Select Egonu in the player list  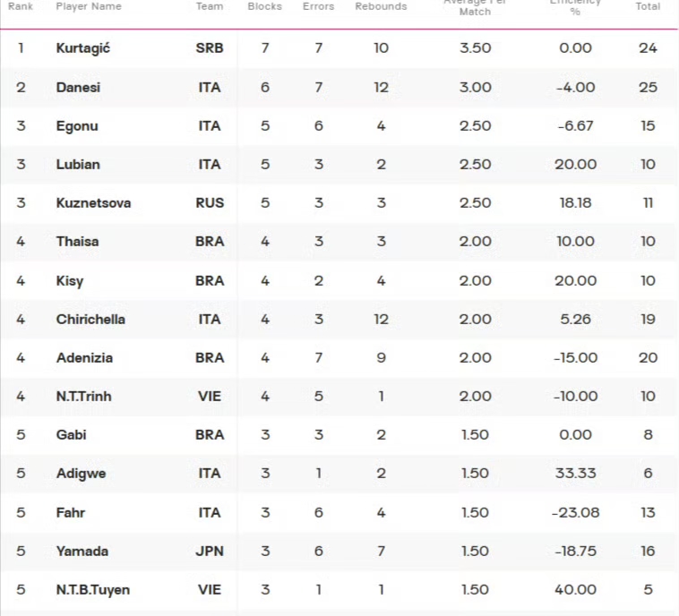(x=77, y=126)
